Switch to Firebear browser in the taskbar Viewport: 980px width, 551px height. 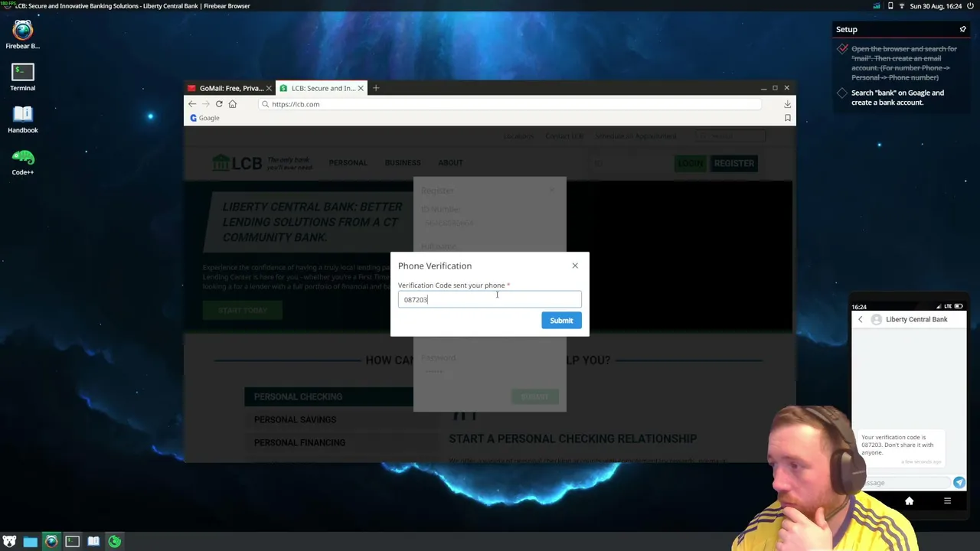(51, 542)
